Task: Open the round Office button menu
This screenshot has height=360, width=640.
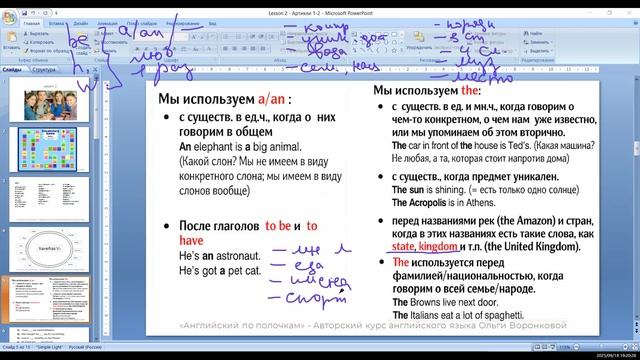Action: 9,18
